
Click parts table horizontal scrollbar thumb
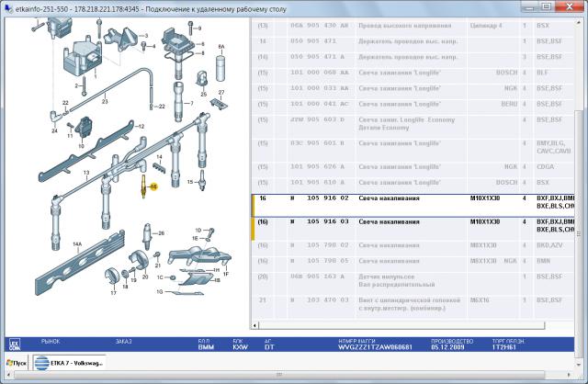point(401,325)
